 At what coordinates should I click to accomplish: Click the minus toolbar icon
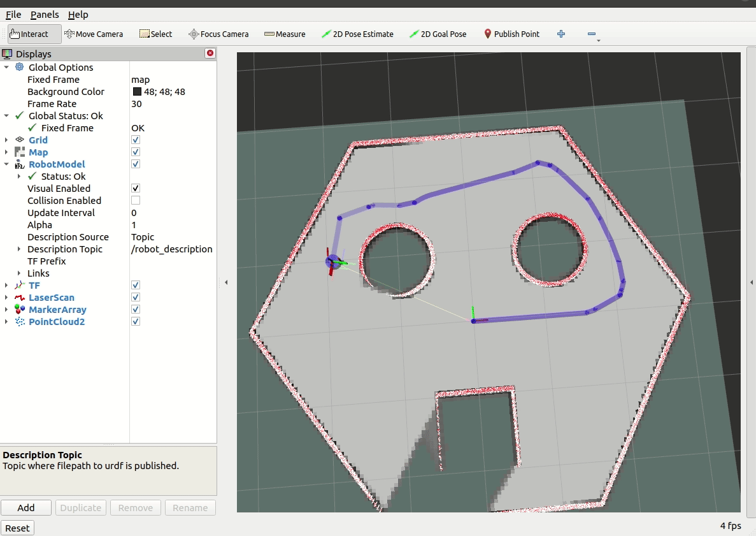pos(592,34)
